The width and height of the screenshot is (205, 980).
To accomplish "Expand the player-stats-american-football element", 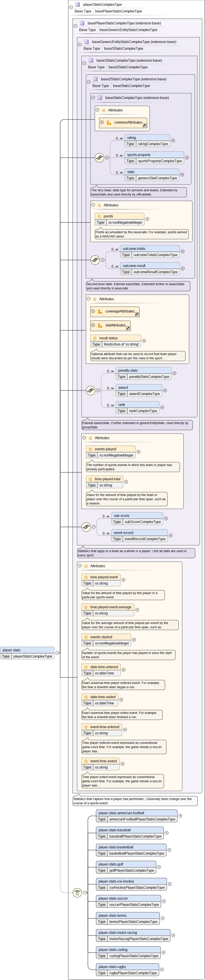I will (180, 816).
